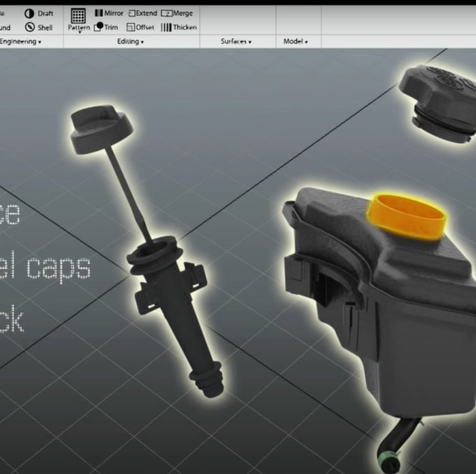Select the Draft tool
This screenshot has height=474, width=476.
tap(38, 14)
